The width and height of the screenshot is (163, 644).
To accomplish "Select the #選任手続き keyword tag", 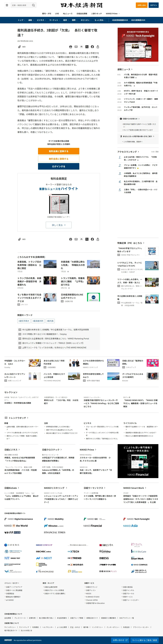I will click(x=24, y=321).
